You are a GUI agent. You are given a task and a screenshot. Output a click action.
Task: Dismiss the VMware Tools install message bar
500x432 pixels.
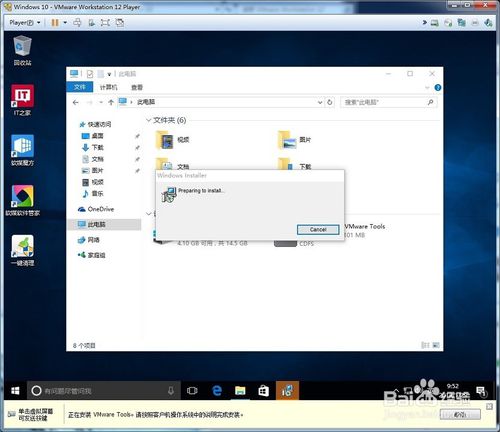pyautogui.click(x=489, y=406)
